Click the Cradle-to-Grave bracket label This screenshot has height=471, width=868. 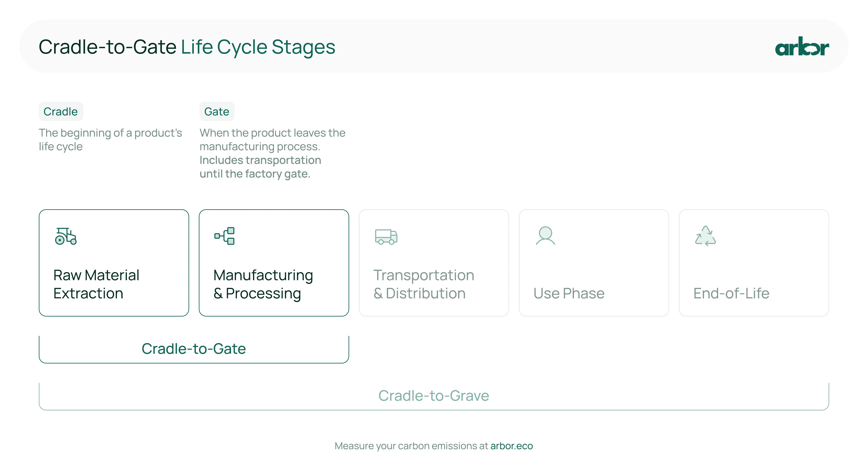[434, 396]
